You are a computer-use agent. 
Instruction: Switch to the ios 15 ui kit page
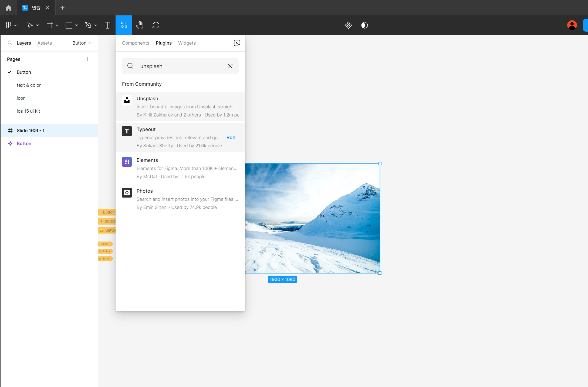(x=28, y=111)
